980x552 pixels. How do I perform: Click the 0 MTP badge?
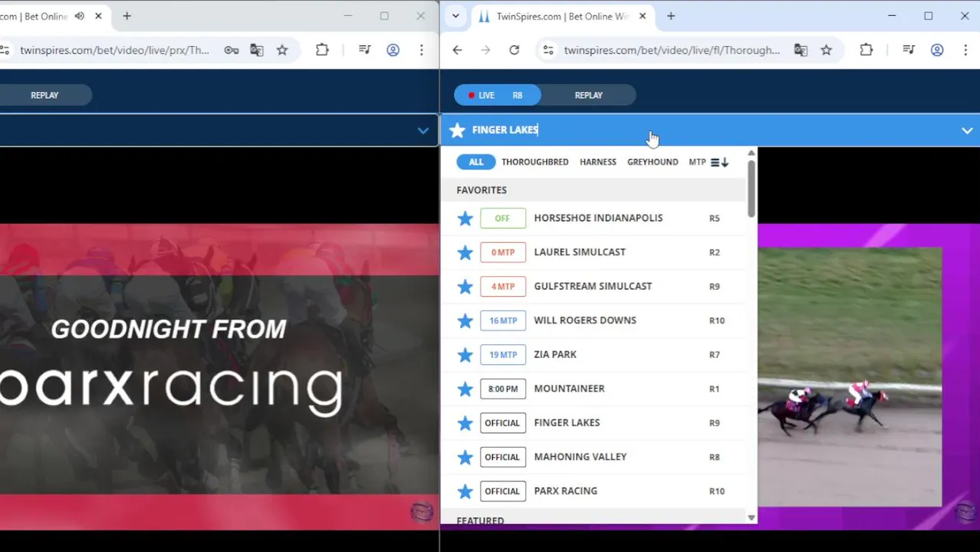(503, 252)
